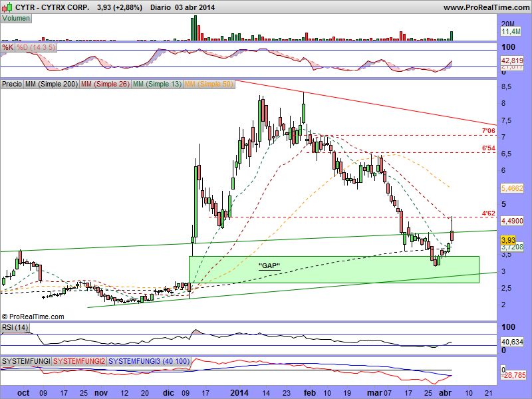
Task: Click the abr date axis label
Action: (x=445, y=393)
